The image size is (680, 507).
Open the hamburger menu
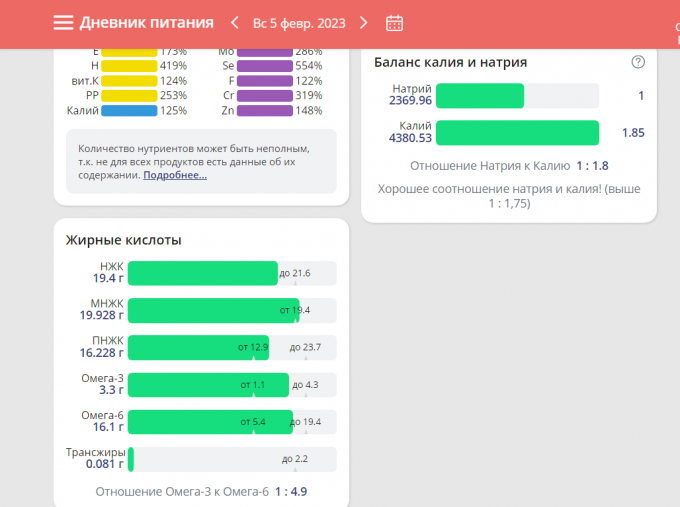pos(63,23)
